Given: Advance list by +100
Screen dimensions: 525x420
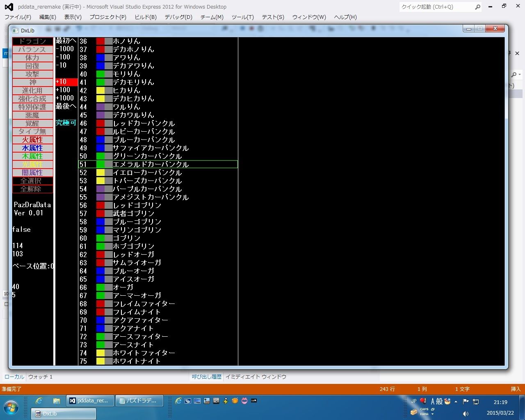Looking at the screenshot, I should (x=63, y=90).
